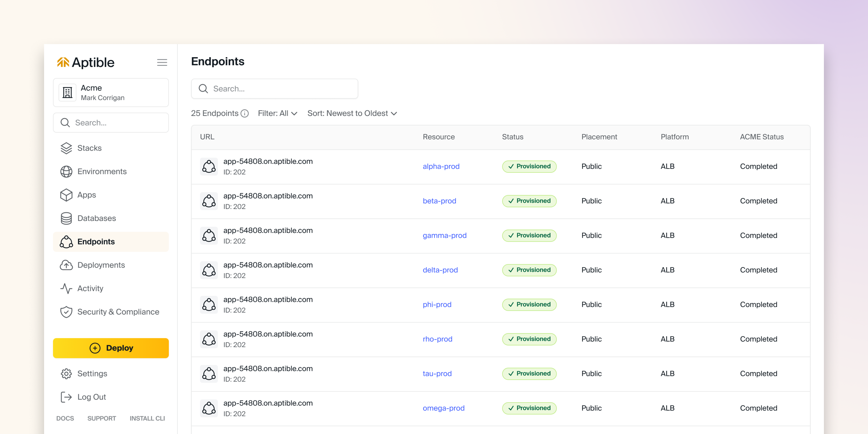Expand the Sort: Newest to Oldest dropdown
Viewport: 868px width, 434px height.
(352, 114)
